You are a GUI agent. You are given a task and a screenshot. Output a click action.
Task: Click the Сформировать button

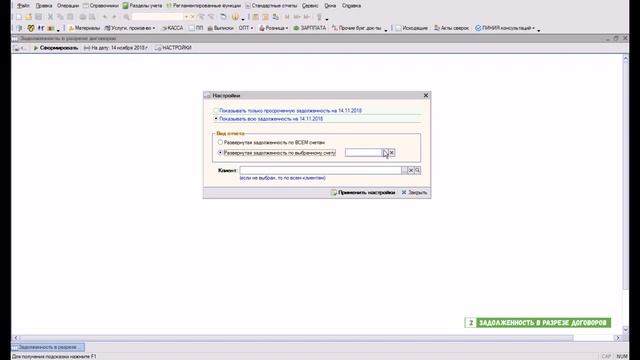point(56,48)
